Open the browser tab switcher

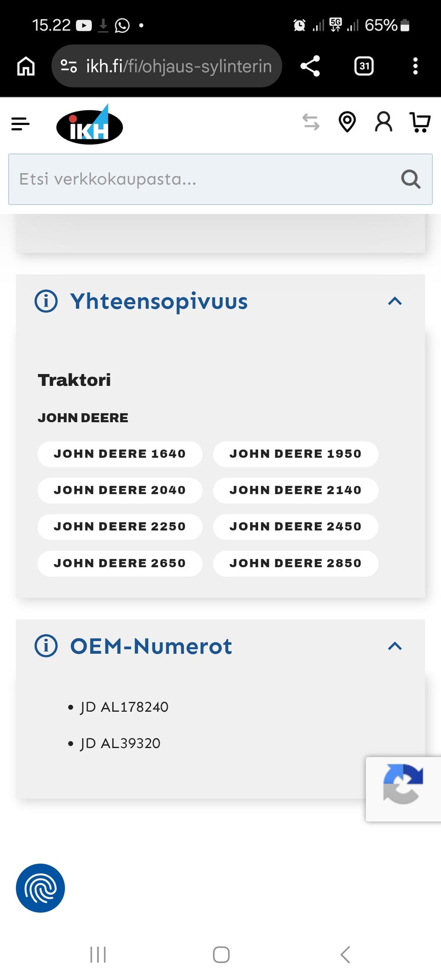pos(364,66)
